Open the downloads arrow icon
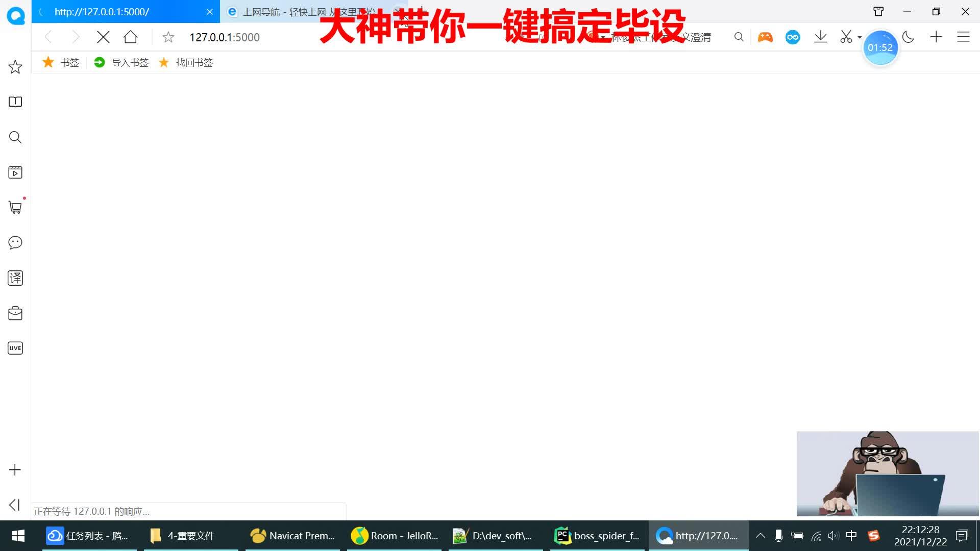Viewport: 980px width, 551px height. point(820,37)
